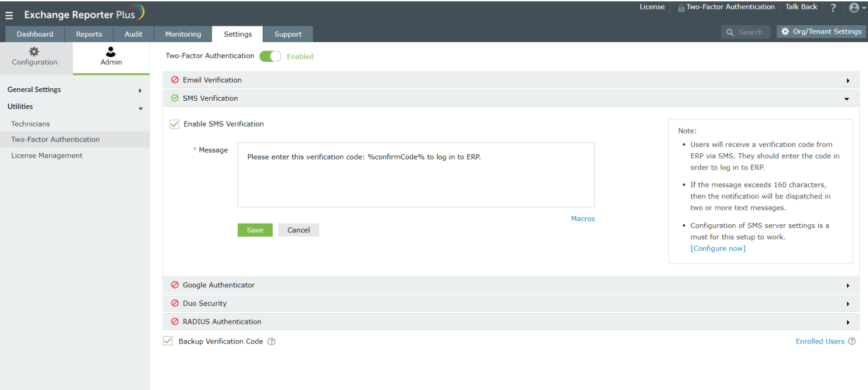Click the green Enabled status text
The width and height of the screenshot is (868, 390).
click(300, 57)
